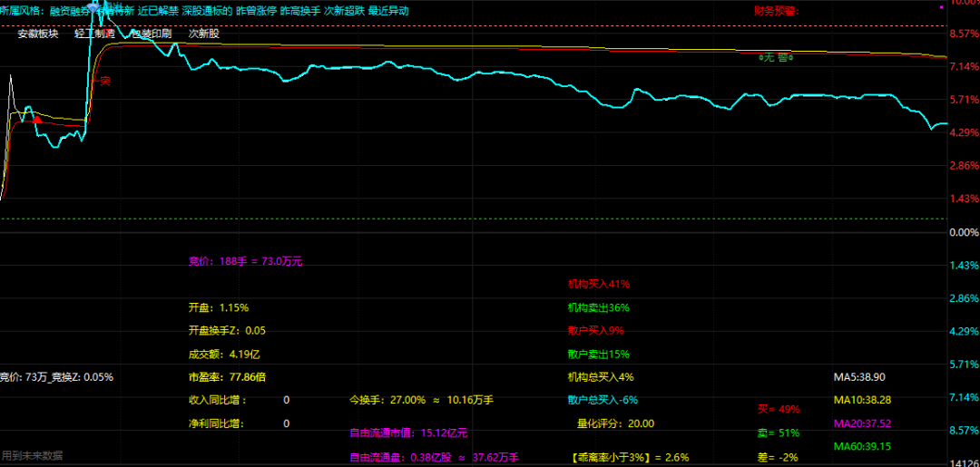Click the 用到未来数据 notice text
This screenshot has height=467, width=980.
coord(32,456)
